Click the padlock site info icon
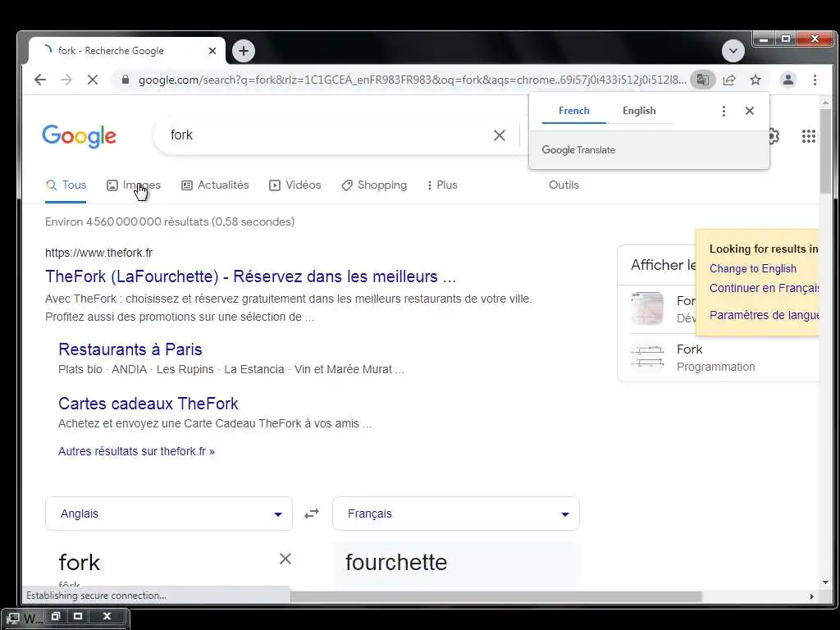Image resolution: width=840 pixels, height=630 pixels. [x=126, y=80]
